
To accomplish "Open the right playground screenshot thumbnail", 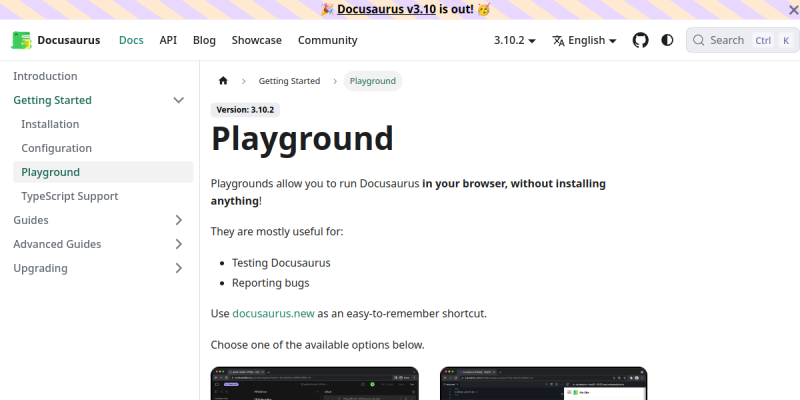I will point(544,383).
